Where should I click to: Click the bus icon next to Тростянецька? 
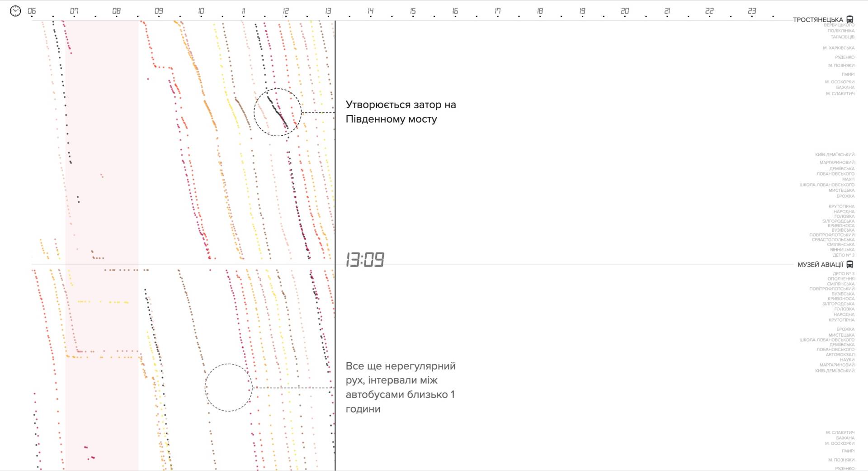850,19
